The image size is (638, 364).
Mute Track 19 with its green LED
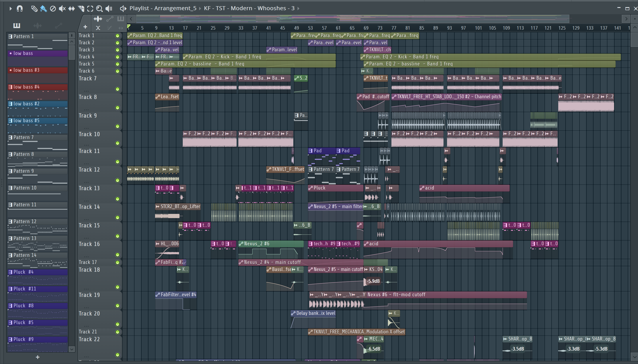tap(117, 306)
